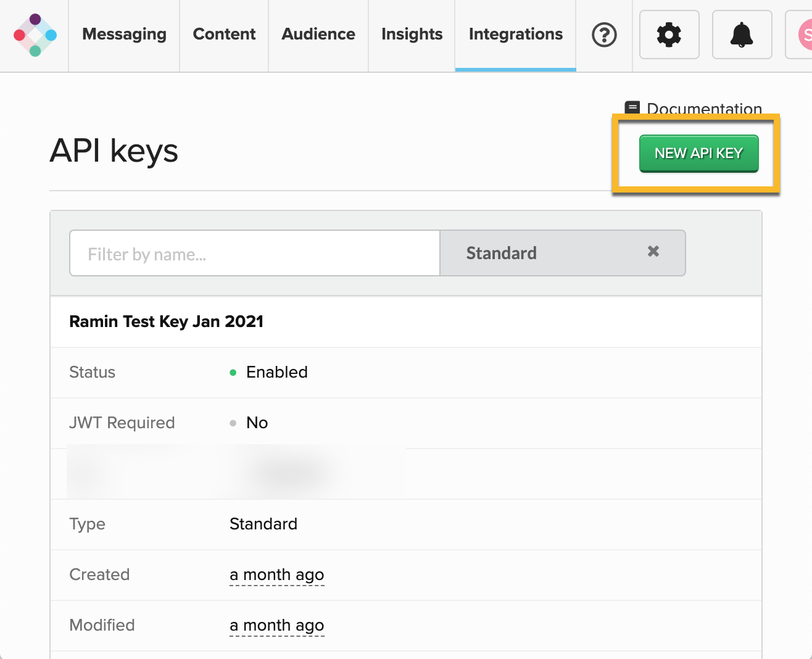Screen dimensions: 812x659
Task: Go to the Audience tab
Action: [x=318, y=35]
